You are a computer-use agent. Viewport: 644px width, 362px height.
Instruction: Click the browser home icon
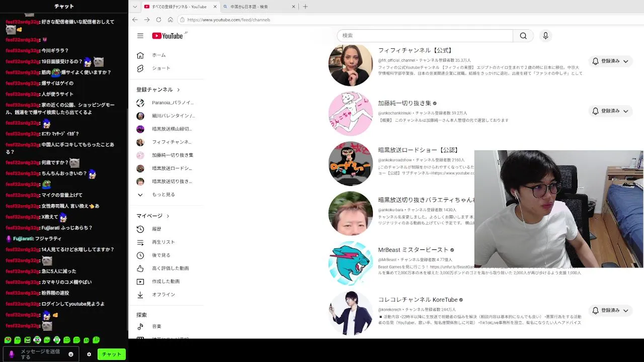tap(171, 20)
